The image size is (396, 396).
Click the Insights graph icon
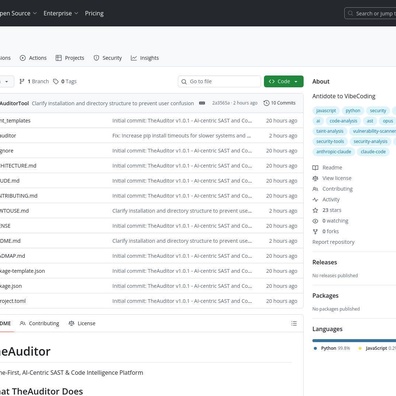134,58
